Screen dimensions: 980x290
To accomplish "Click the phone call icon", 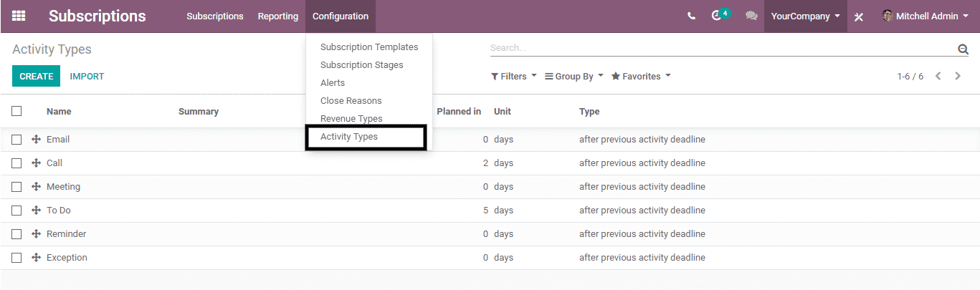I will pos(691,16).
